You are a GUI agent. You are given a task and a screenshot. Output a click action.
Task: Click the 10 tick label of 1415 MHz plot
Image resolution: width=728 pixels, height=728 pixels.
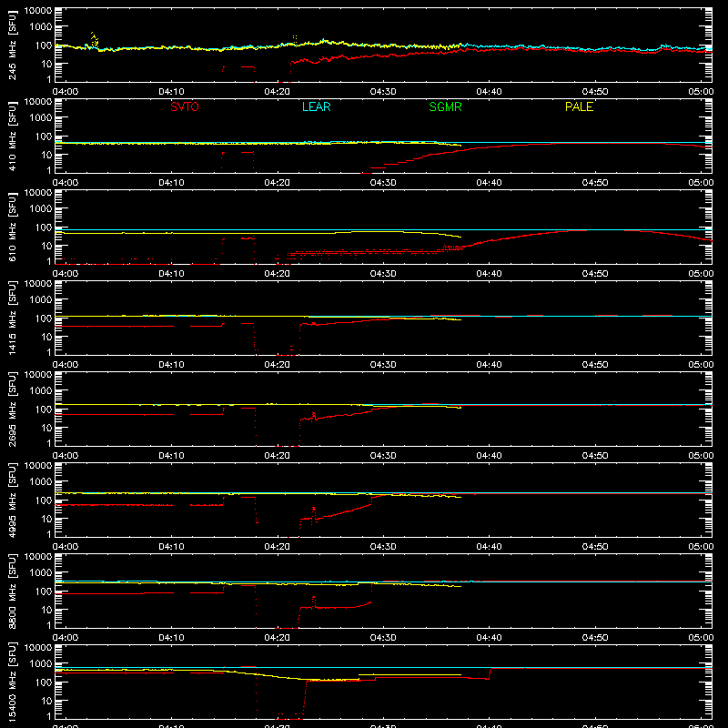[46, 337]
